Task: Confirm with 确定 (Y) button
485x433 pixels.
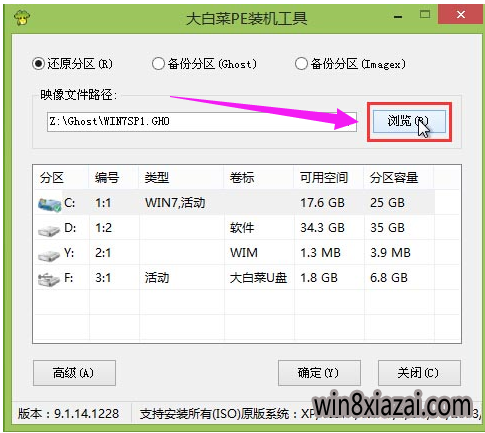Action: (x=319, y=373)
